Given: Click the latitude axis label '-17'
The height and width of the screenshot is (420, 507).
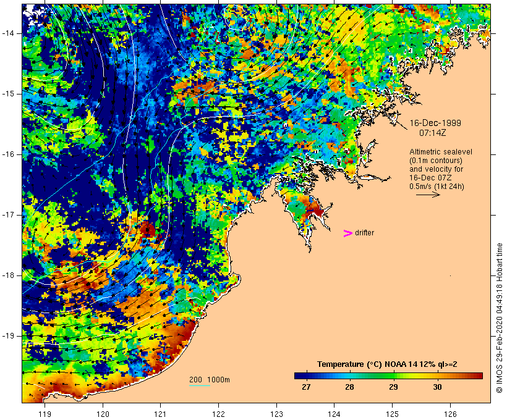Looking at the screenshot, I should pos(7,215).
